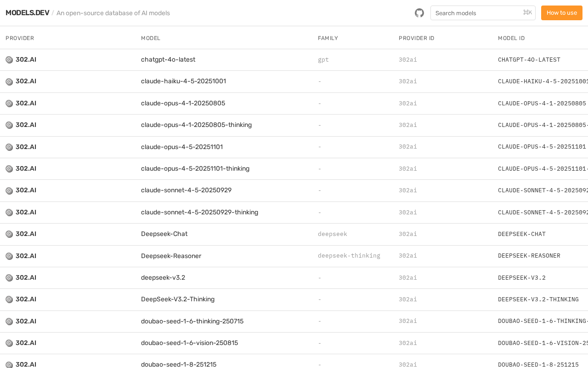The image size is (588, 368).
Task: Go to the MODELS.DEV home link
Action: pyautogui.click(x=28, y=13)
